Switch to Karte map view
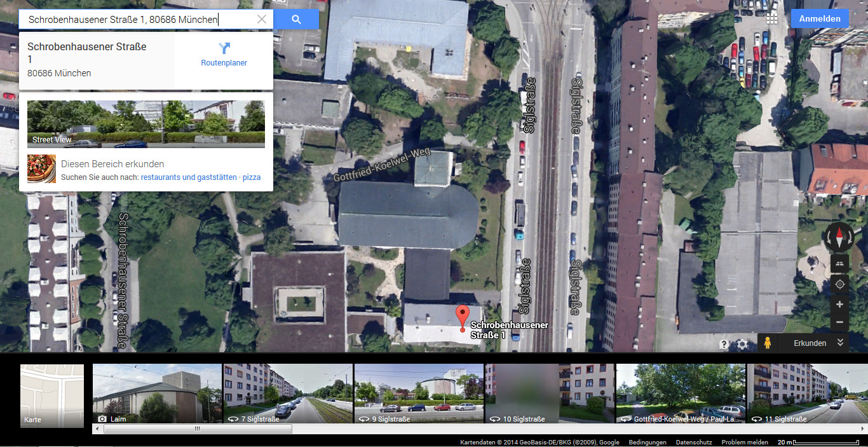 [x=52, y=395]
